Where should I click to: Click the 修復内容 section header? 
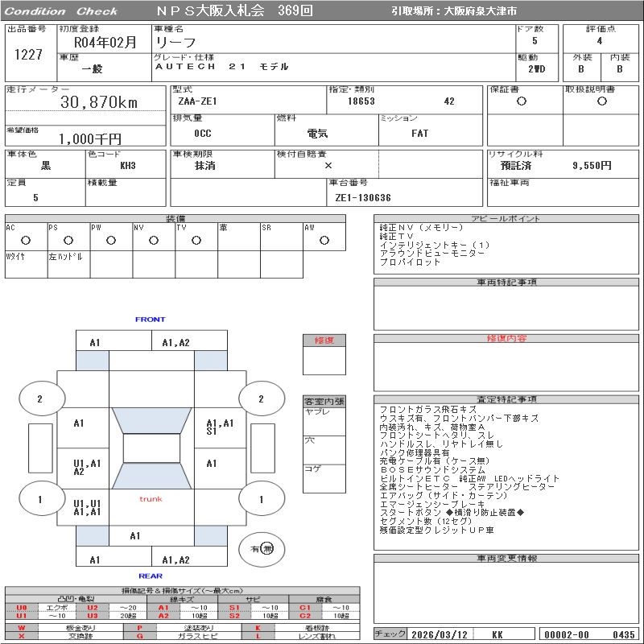pos(506,338)
